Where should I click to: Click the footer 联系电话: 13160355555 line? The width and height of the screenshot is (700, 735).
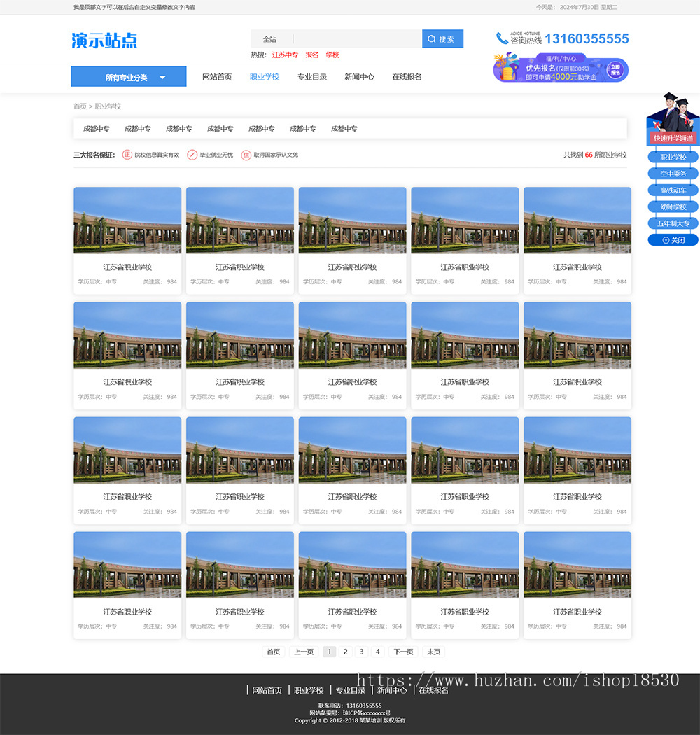click(350, 706)
